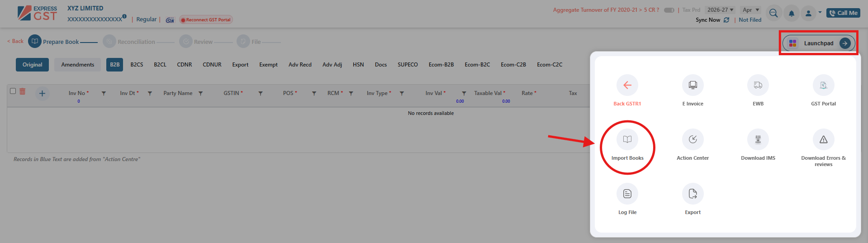Open the Log File icon
Image resolution: width=868 pixels, height=243 pixels.
pos(627,194)
